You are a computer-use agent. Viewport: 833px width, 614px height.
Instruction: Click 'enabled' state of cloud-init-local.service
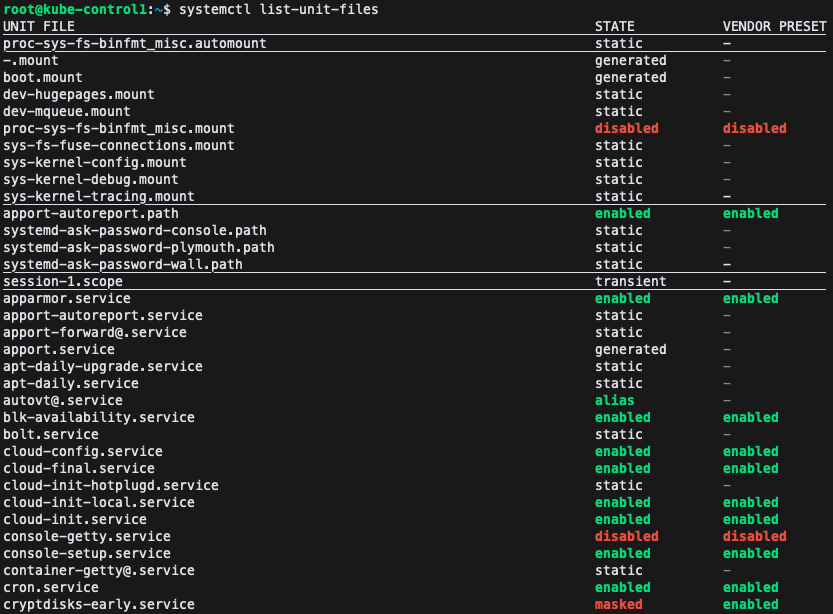pyautogui.click(x=623, y=502)
